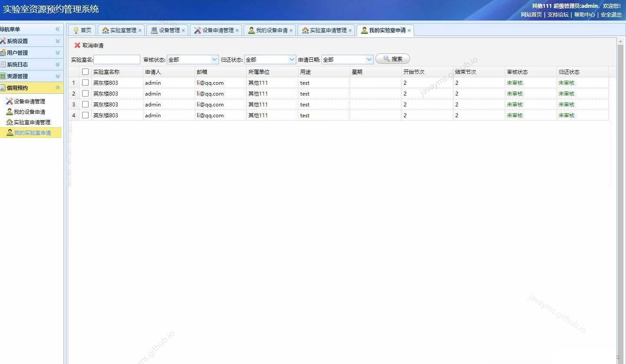The height and width of the screenshot is (364, 626).
Task: Check the checkbox on row 3
Action: [85, 104]
